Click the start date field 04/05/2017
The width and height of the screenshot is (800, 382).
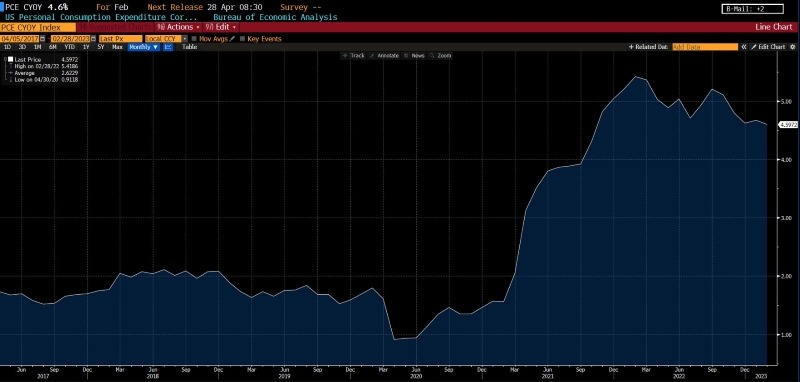click(20, 39)
